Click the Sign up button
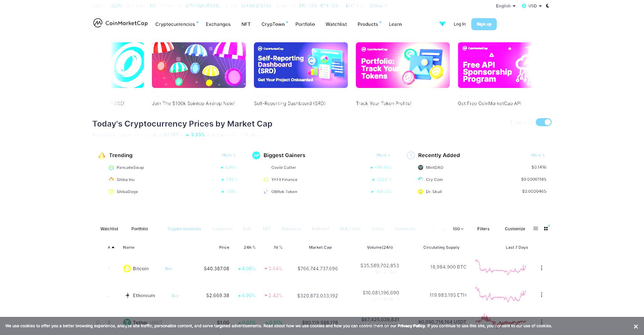Viewport: 644px width, 335px height. [484, 24]
